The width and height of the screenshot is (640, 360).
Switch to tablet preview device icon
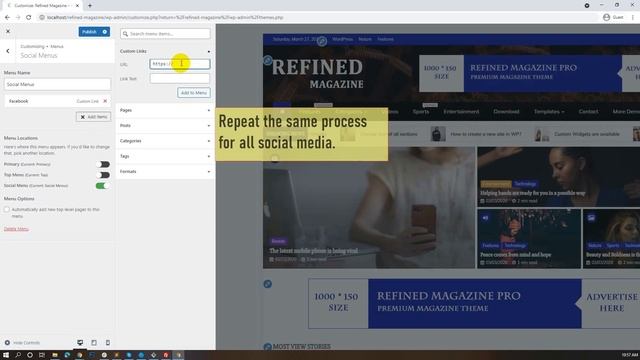(94, 343)
